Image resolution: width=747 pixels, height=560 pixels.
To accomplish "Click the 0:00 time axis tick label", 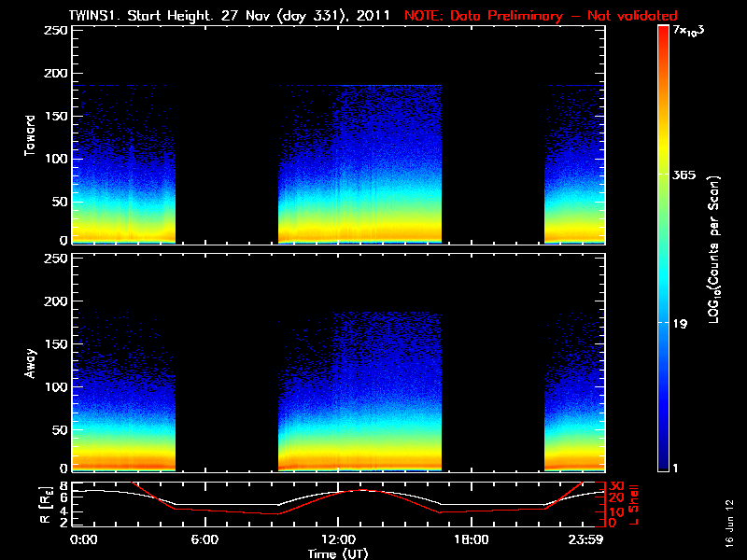I will coord(83,539).
